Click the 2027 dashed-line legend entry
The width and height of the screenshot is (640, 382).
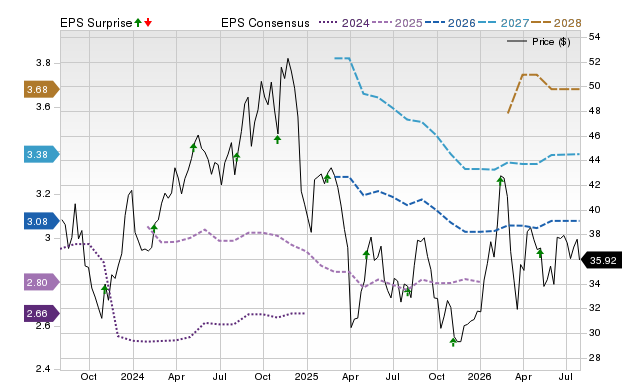click(x=503, y=23)
